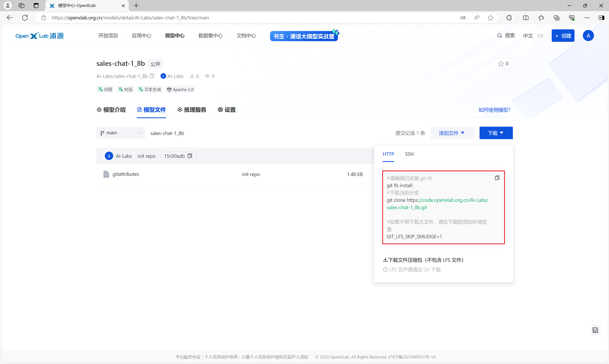Go to 模型中心 in navigation
Viewport: 609px width, 364px height.
pos(175,36)
